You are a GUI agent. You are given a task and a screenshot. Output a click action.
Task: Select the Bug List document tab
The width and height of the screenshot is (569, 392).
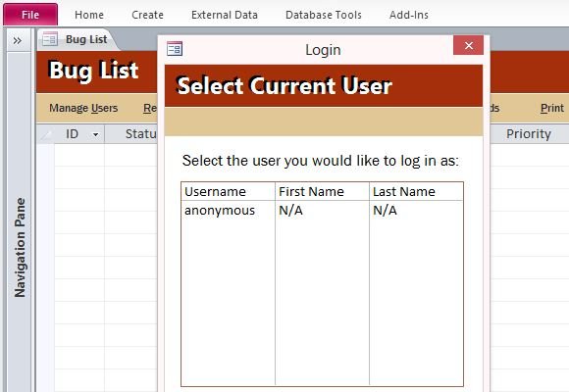[x=78, y=39]
